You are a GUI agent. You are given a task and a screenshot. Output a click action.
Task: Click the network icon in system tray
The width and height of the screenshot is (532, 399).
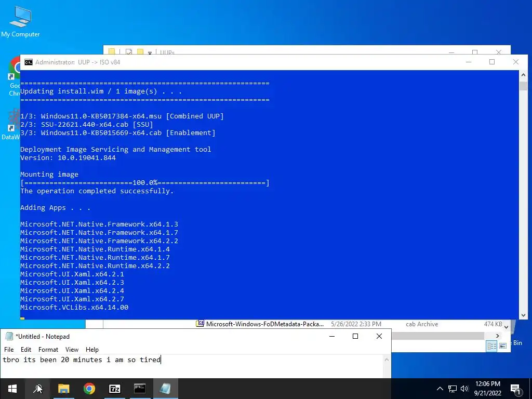(453, 389)
